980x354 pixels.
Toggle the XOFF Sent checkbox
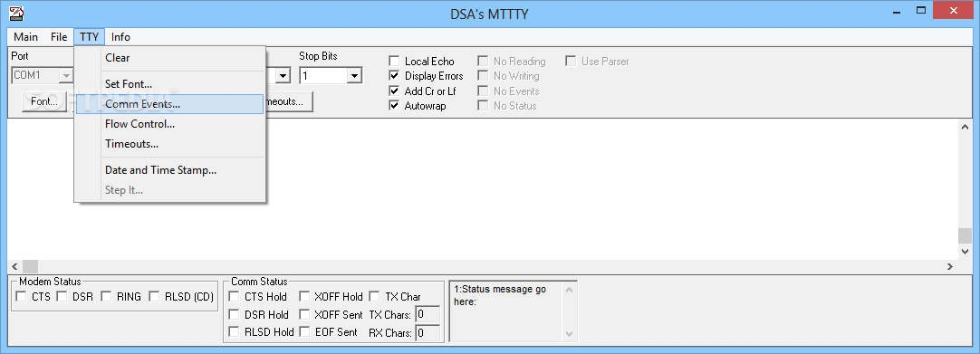coord(304,314)
